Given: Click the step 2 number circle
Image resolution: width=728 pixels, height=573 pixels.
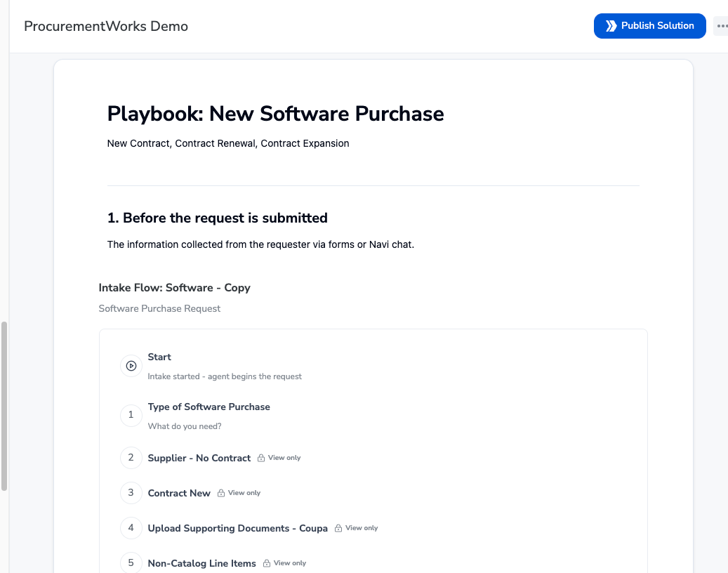Looking at the screenshot, I should (131, 458).
